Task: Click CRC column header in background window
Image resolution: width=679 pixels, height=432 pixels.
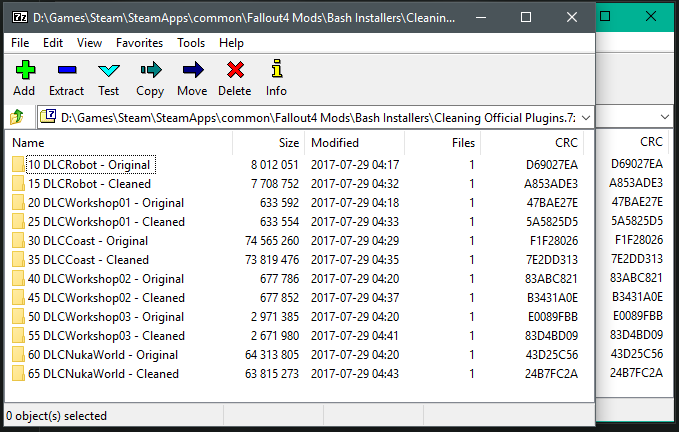Action: point(651,142)
